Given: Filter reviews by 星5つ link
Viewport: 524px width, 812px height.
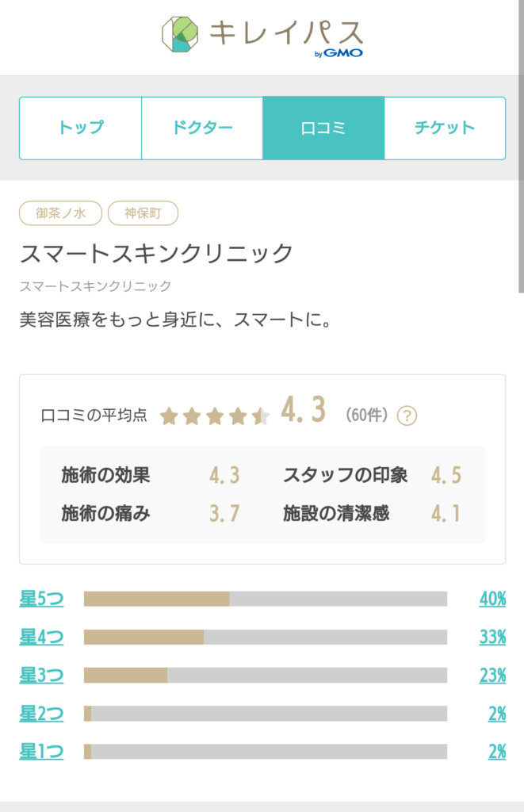Looking at the screenshot, I should [x=41, y=599].
